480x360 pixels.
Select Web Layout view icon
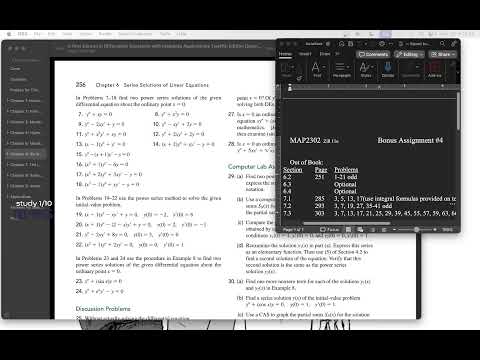[360, 230]
